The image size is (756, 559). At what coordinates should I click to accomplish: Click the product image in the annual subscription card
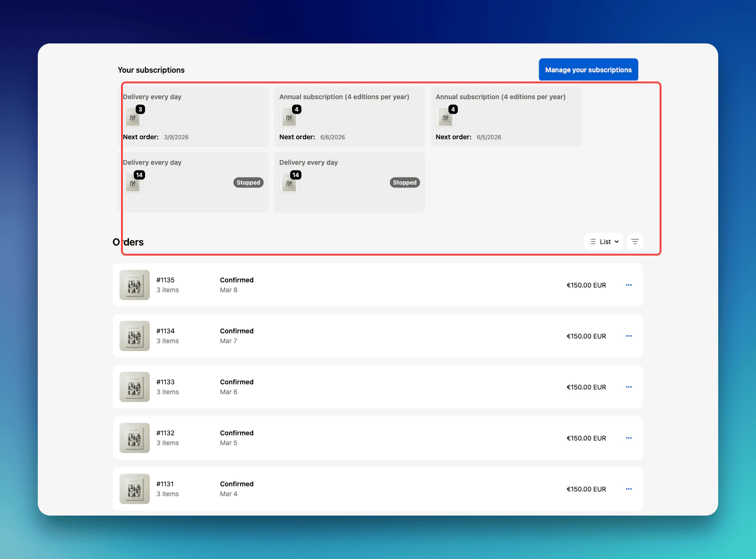tap(289, 118)
